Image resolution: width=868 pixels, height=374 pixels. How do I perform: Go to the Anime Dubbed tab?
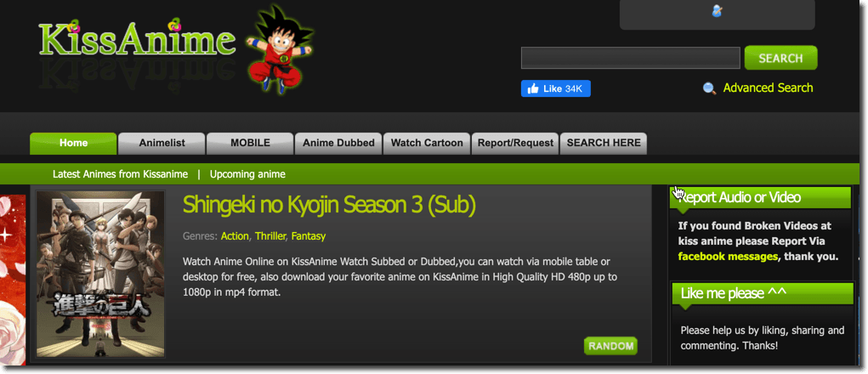pyautogui.click(x=338, y=144)
